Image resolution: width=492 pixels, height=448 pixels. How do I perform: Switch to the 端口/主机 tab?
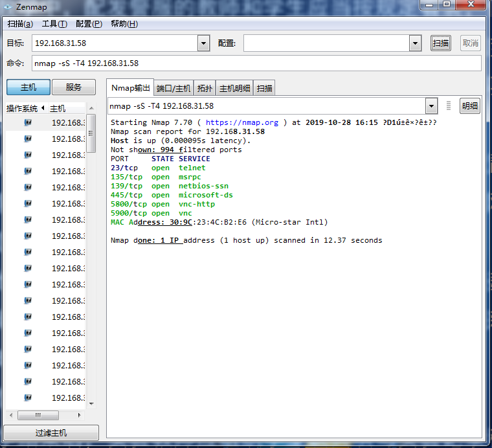coord(173,89)
